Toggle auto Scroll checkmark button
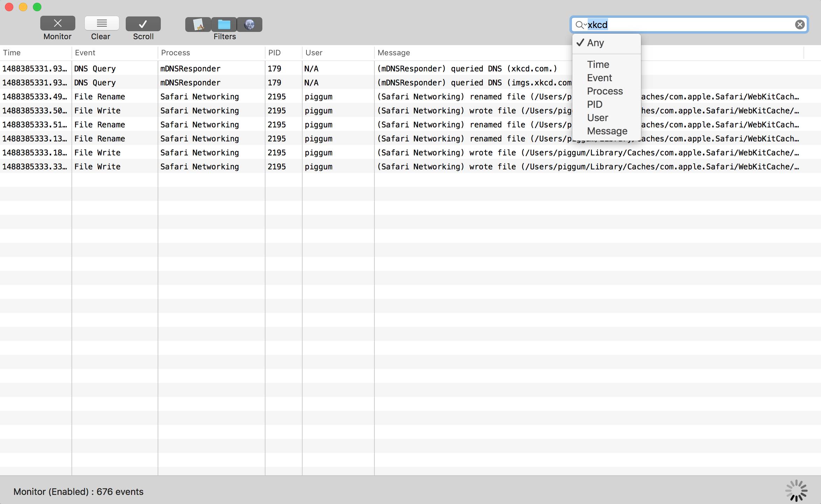This screenshot has width=821, height=504. click(x=143, y=24)
